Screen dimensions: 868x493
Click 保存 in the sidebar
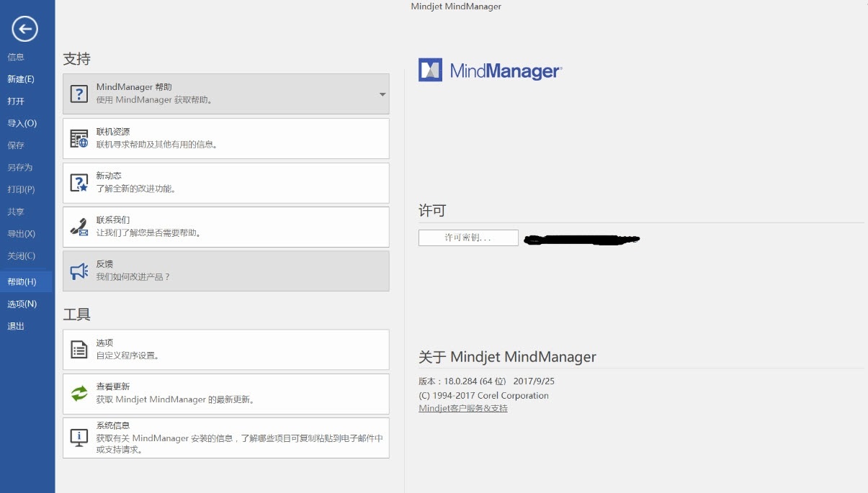point(16,145)
